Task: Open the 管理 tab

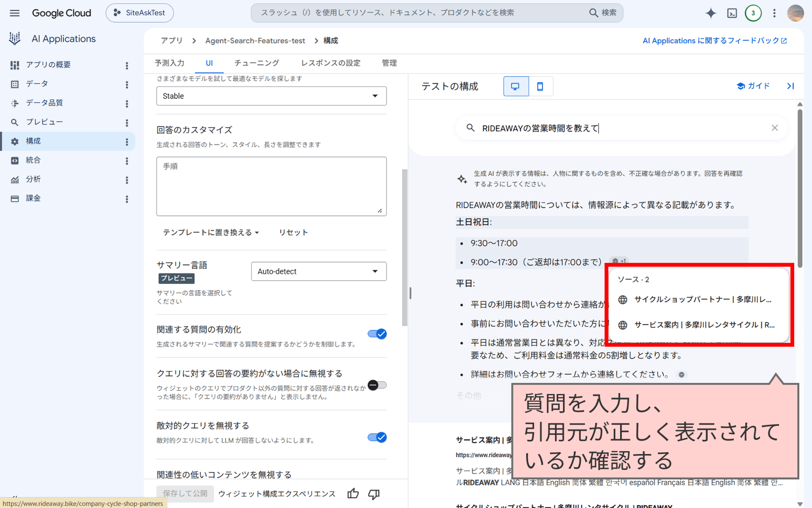Action: coord(389,63)
